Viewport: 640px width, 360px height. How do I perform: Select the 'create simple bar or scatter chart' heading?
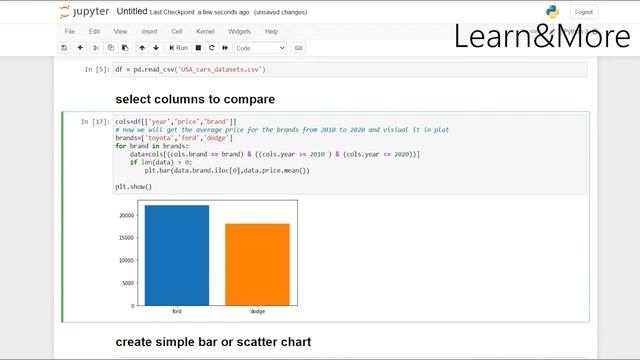213,342
